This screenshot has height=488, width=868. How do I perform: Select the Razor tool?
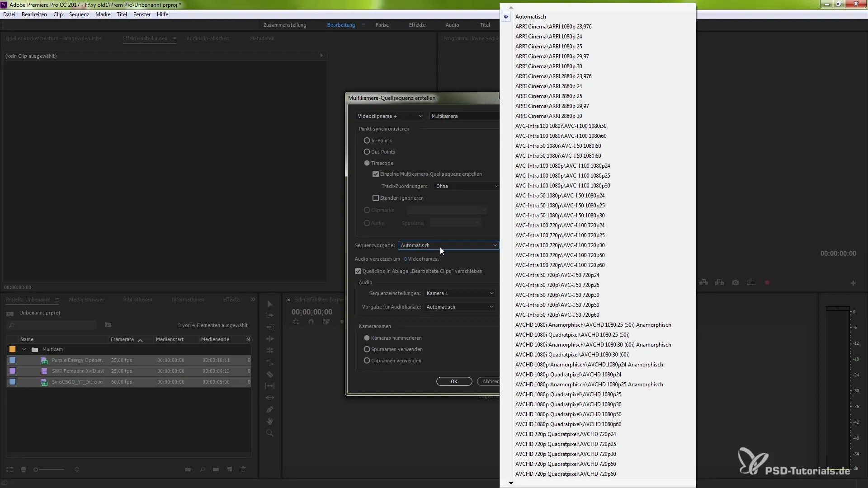pos(270,374)
